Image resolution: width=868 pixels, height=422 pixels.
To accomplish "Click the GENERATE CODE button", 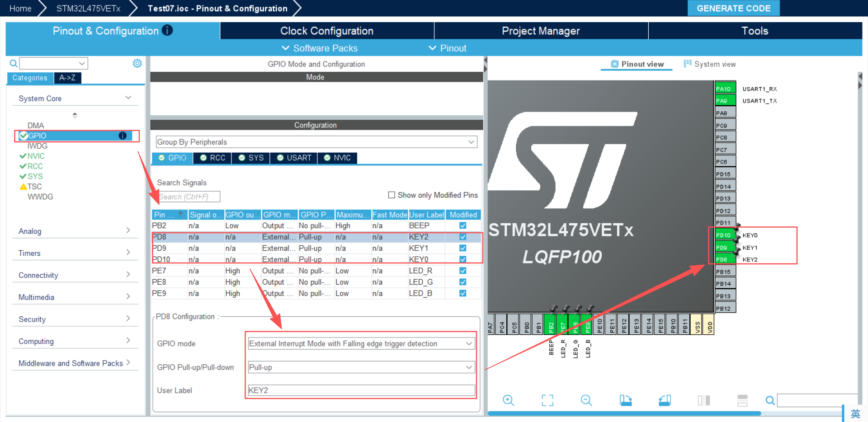I will click(733, 8).
